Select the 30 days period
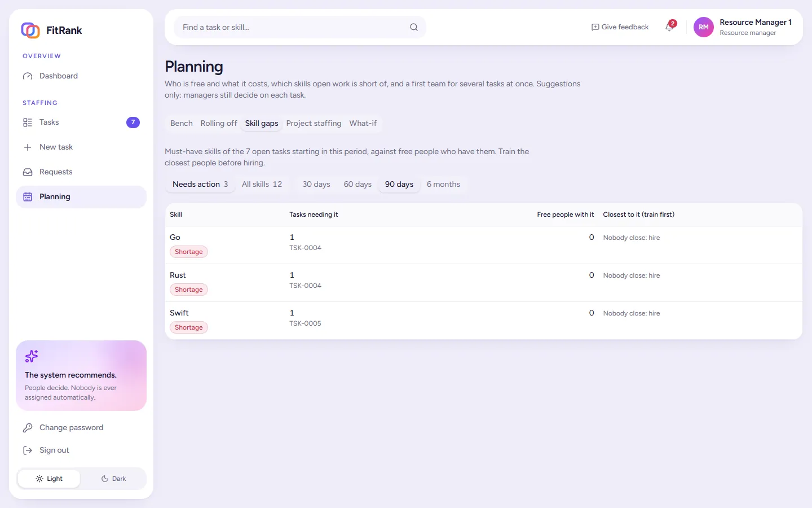Image resolution: width=812 pixels, height=508 pixels. pyautogui.click(x=316, y=185)
